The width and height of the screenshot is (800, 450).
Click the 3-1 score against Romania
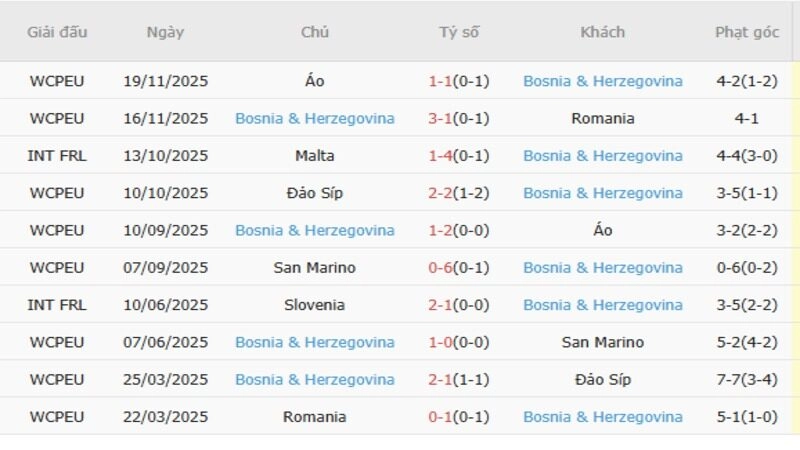[x=440, y=118]
